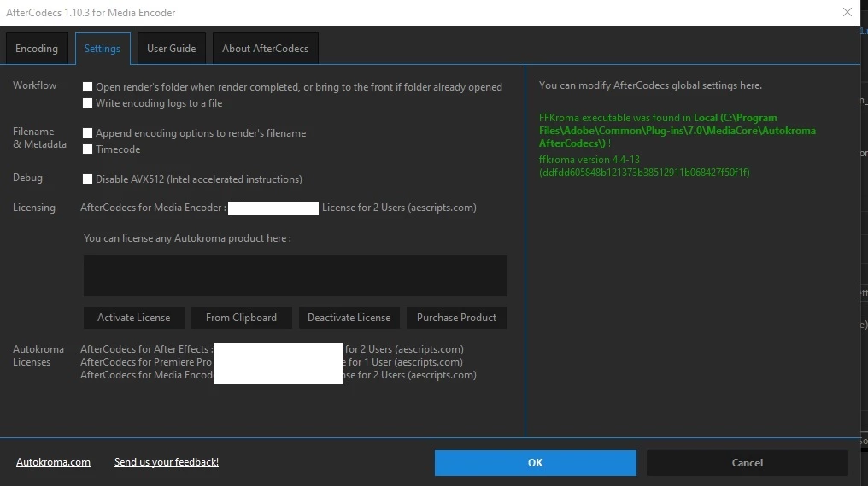This screenshot has width=868, height=486.
Task: Confirm settings with OK button
Action: coord(536,463)
